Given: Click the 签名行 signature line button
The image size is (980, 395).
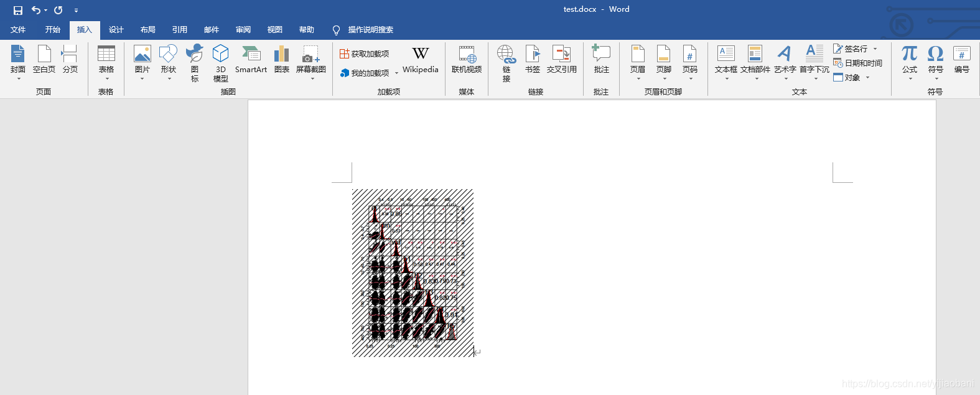Looking at the screenshot, I should point(851,49).
